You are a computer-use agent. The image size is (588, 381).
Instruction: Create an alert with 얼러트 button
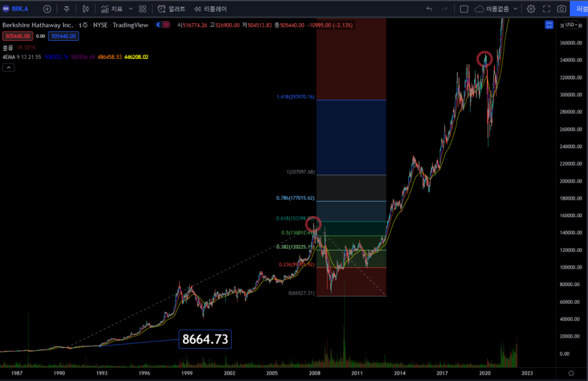(x=171, y=9)
